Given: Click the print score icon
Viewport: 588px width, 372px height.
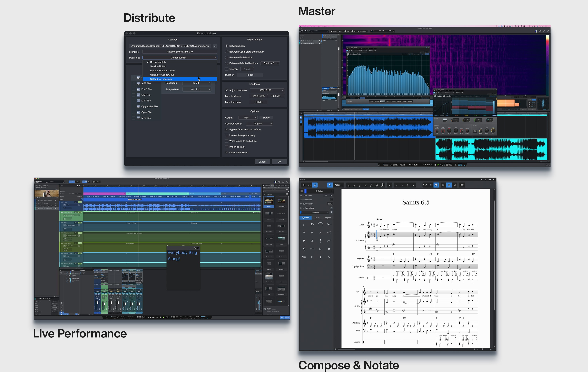Looking at the screenshot, I should pyautogui.click(x=462, y=185).
